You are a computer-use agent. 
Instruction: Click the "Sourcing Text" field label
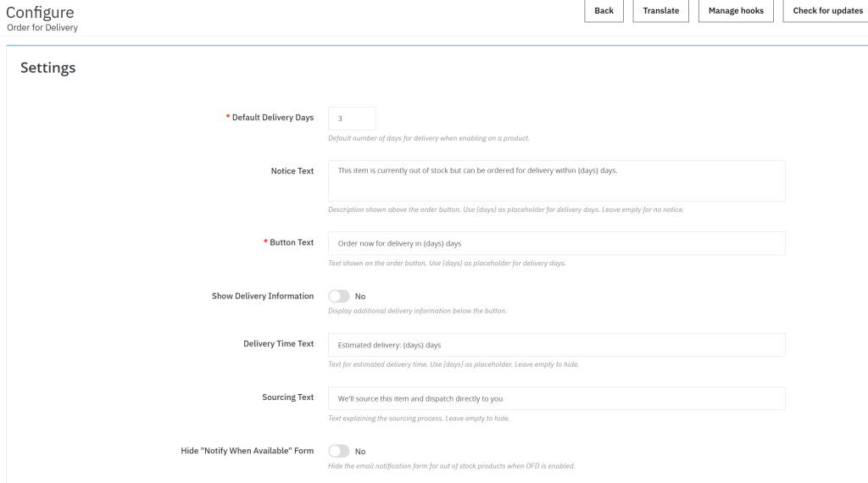287,397
